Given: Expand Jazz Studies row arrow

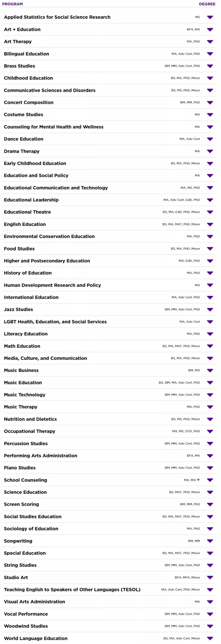Looking at the screenshot, I should tap(210, 309).
